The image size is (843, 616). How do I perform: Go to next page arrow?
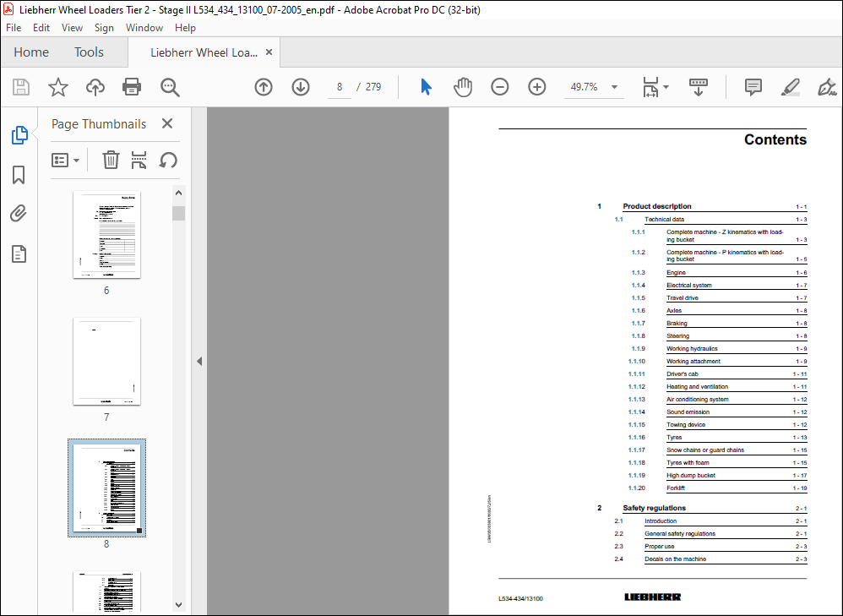tap(301, 87)
